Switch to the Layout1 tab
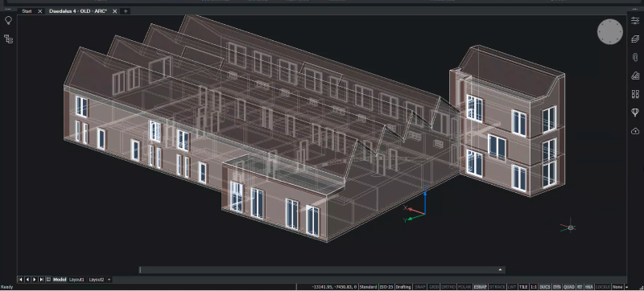Screen dimensions: 644x291 click(x=76, y=280)
